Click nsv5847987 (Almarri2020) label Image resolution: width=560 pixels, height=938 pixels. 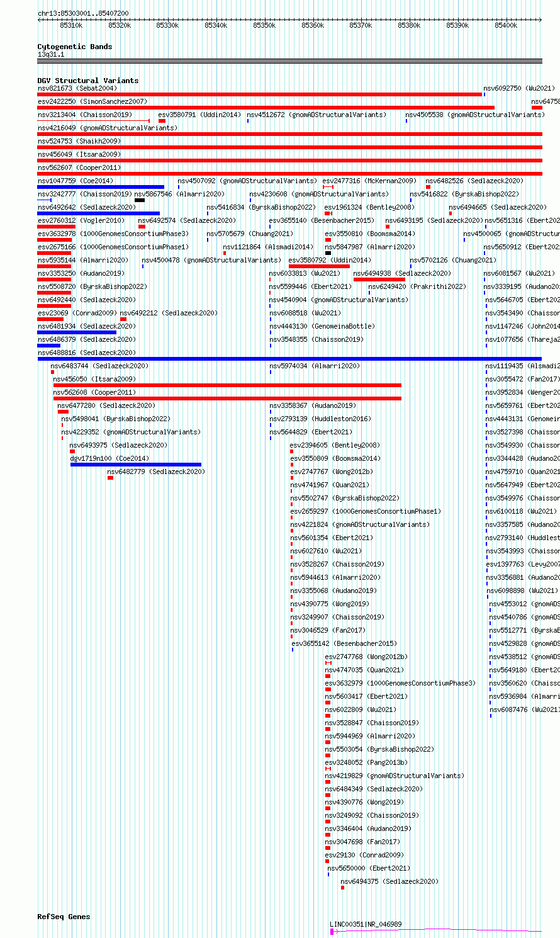(369, 247)
